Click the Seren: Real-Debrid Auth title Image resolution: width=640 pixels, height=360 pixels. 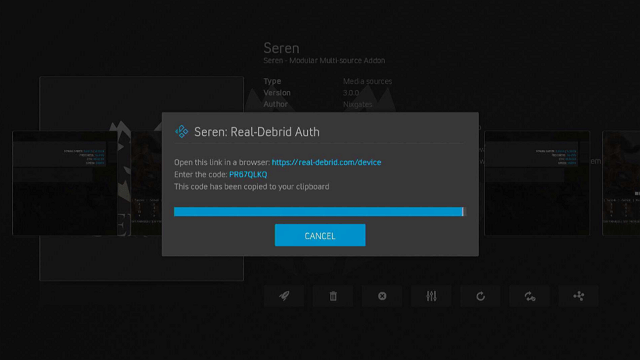coord(257,132)
